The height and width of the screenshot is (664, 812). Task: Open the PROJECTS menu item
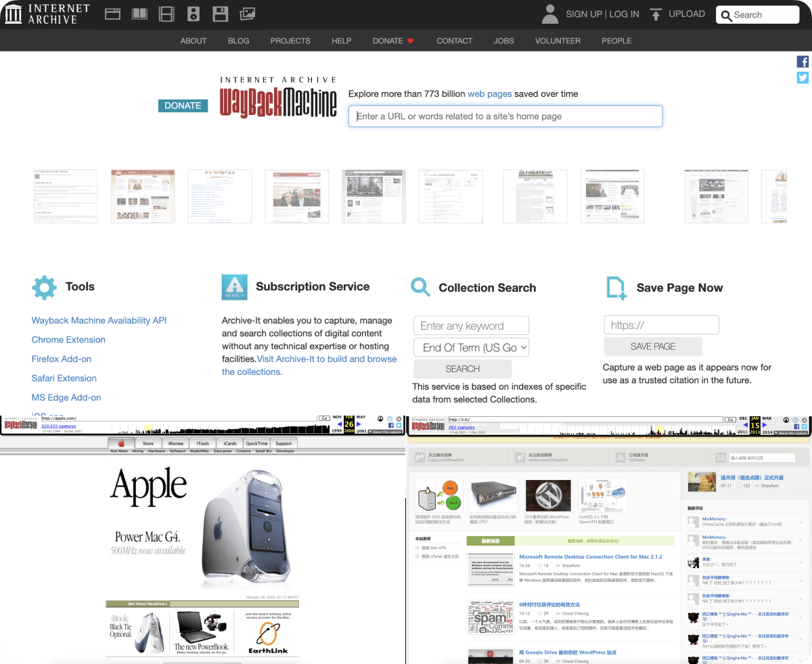click(290, 41)
